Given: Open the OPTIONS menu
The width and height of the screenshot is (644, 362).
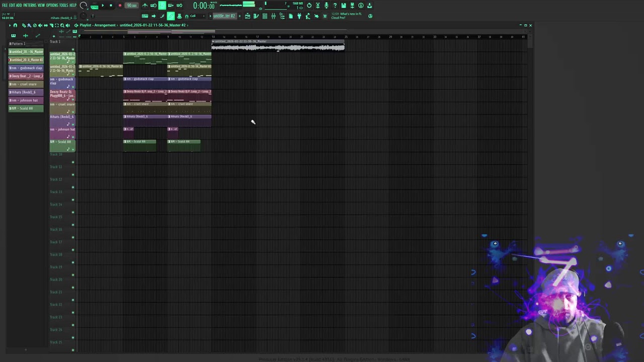Looking at the screenshot, I should pos(52,6).
